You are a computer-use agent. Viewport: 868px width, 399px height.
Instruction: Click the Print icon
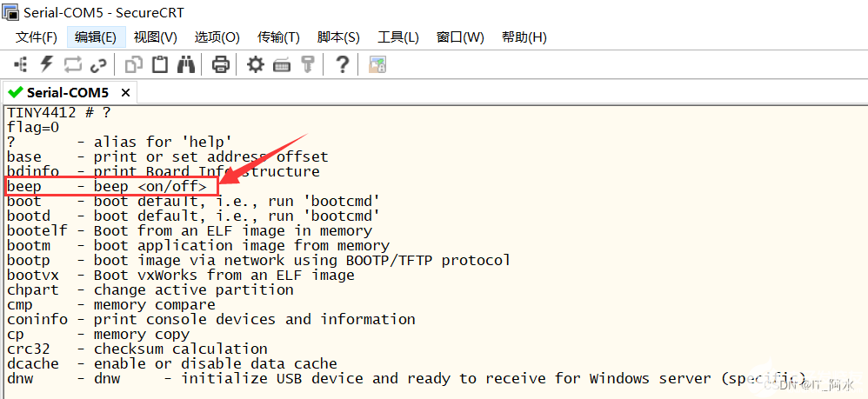click(221, 65)
